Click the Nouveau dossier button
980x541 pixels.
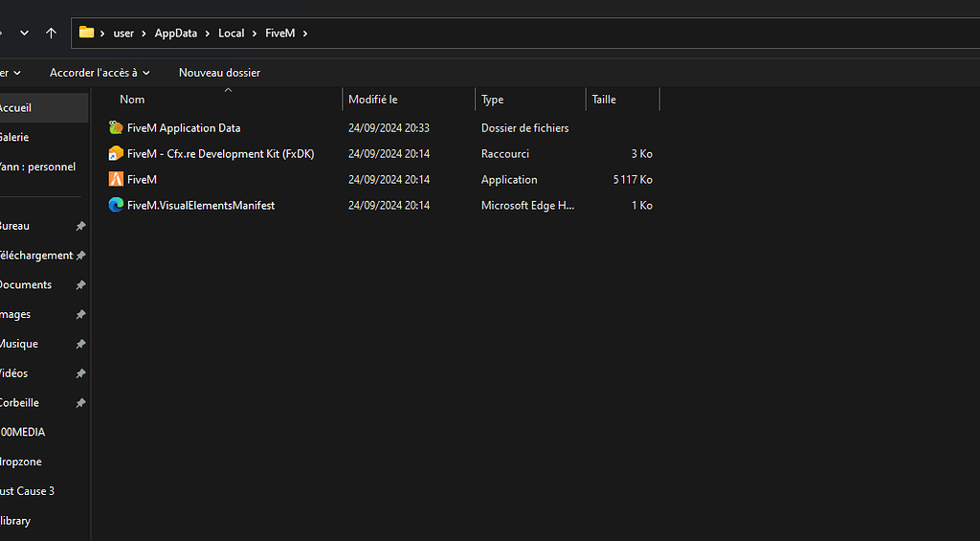point(219,73)
